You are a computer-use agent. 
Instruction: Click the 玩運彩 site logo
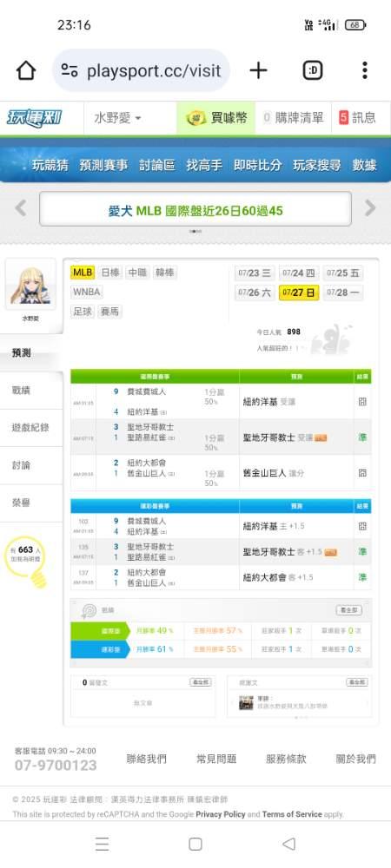pos(35,118)
